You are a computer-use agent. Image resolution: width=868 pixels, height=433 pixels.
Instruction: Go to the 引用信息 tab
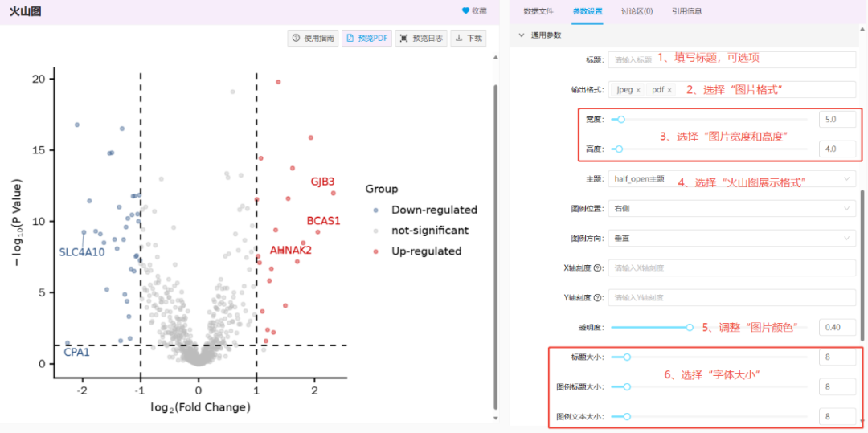point(686,11)
